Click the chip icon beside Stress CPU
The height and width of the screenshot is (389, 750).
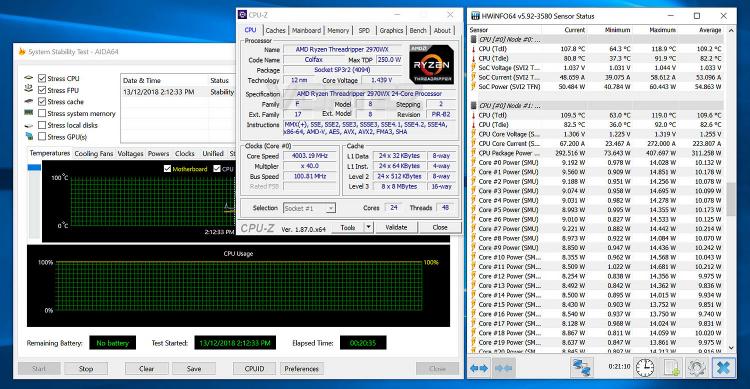29,78
